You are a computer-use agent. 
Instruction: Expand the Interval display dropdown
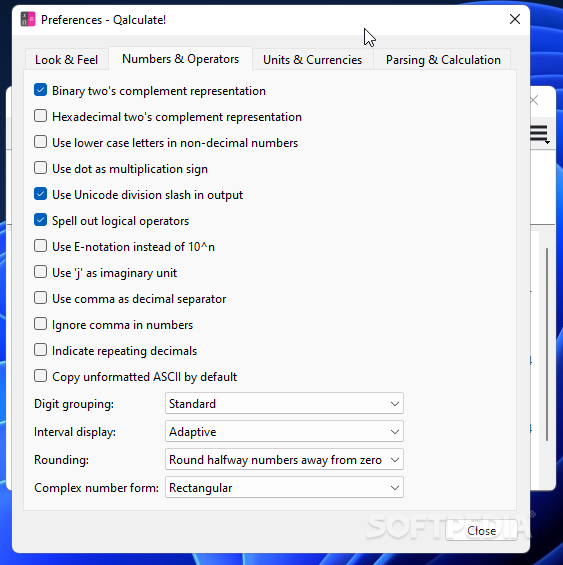point(284,431)
